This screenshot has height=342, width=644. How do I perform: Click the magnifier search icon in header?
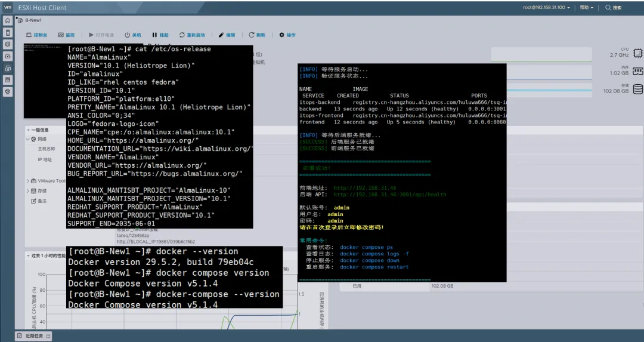point(608,7)
